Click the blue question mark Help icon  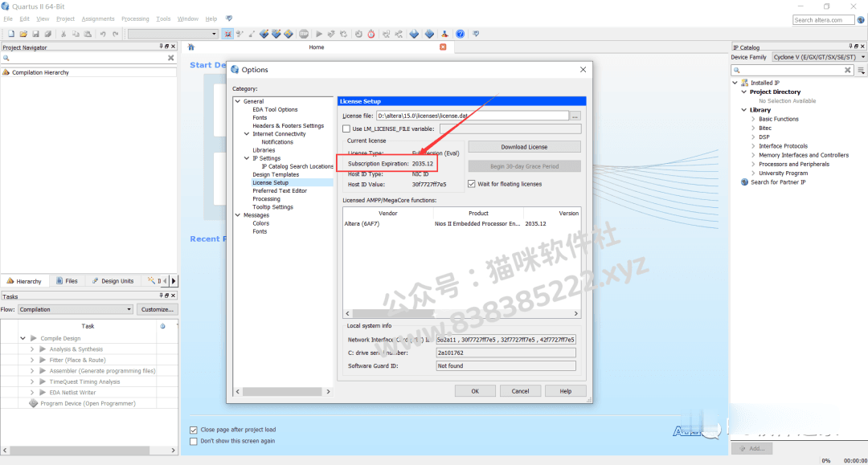[x=460, y=35]
